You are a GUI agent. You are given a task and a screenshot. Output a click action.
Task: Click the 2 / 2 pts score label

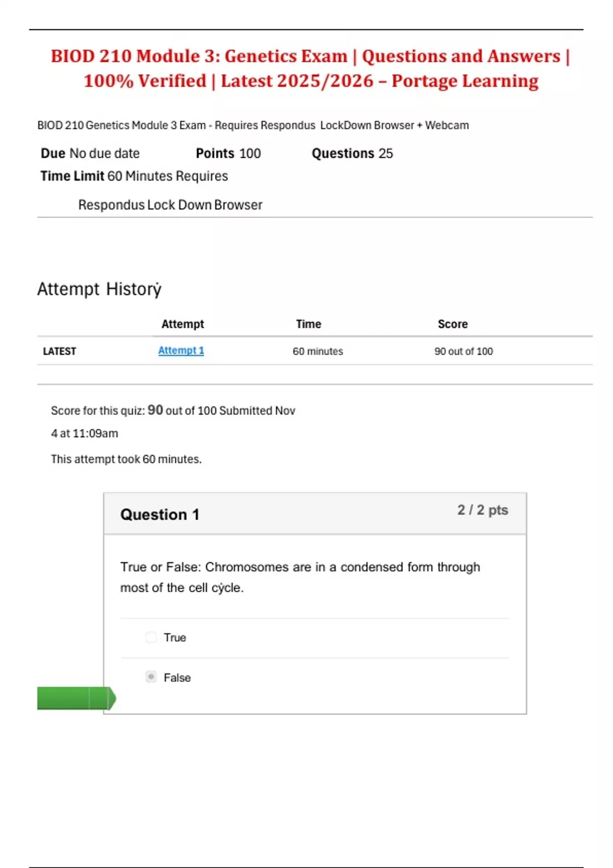click(482, 510)
